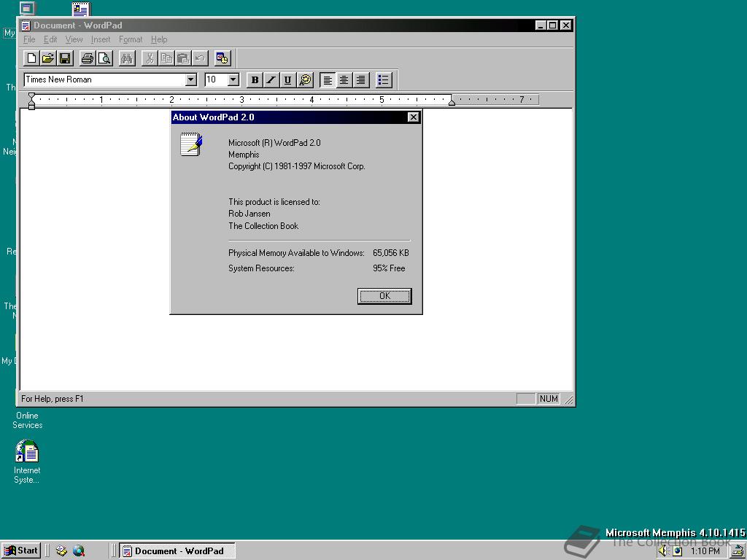Toggle Bold formatting button
Image resolution: width=747 pixels, height=560 pixels.
click(x=255, y=80)
